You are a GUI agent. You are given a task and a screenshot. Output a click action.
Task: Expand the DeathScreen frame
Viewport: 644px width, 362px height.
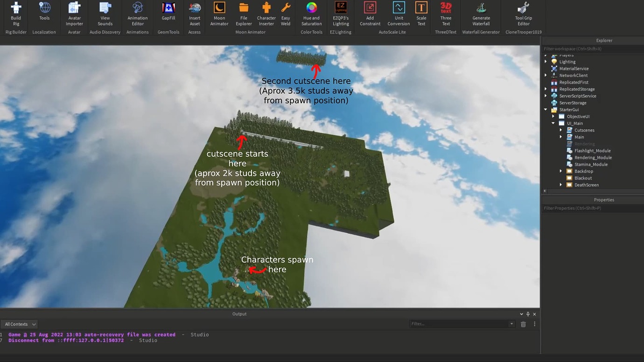(561, 185)
